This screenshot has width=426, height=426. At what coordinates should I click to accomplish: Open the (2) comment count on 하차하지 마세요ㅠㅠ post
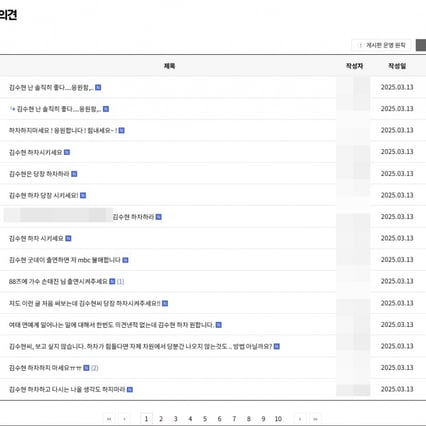95,368
